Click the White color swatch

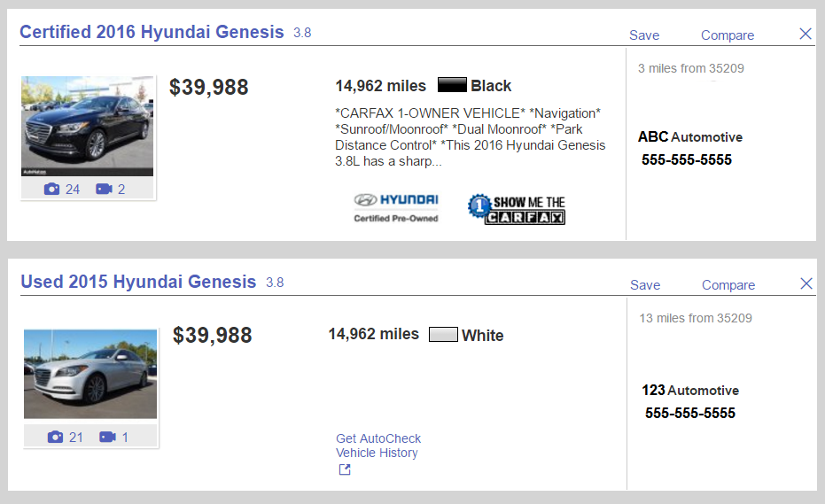443,335
